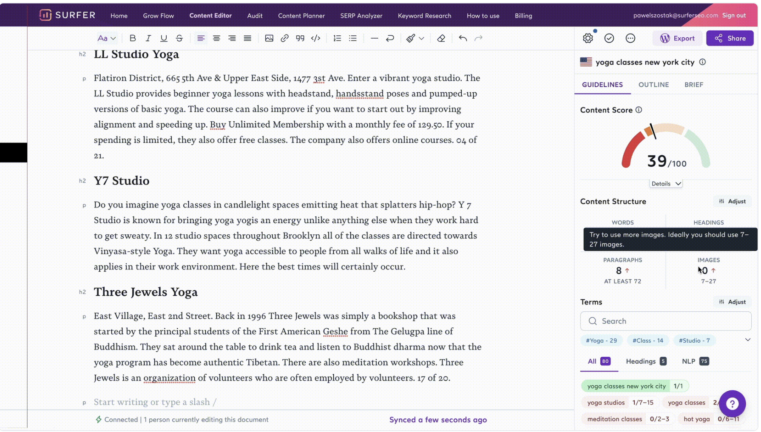This screenshot has width=761, height=432.
Task: Open the help chat bubble
Action: [x=732, y=403]
